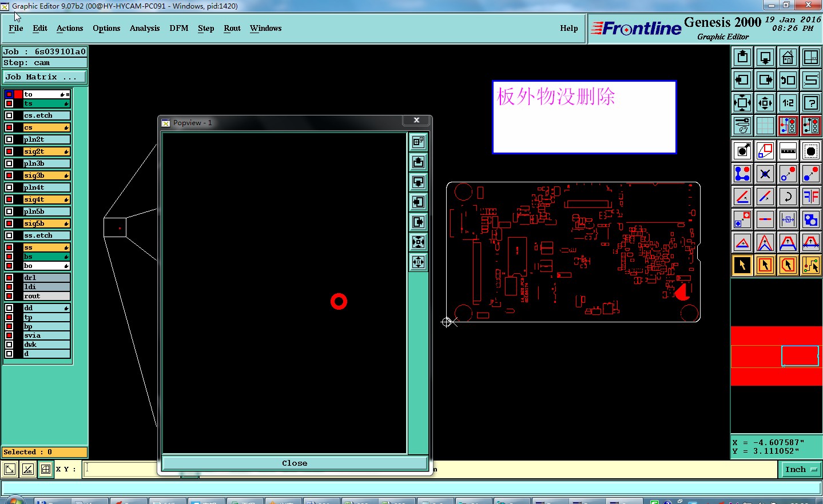This screenshot has width=823, height=504.
Task: Click the zoom out arrows icon in main toolbar
Action: (742, 103)
